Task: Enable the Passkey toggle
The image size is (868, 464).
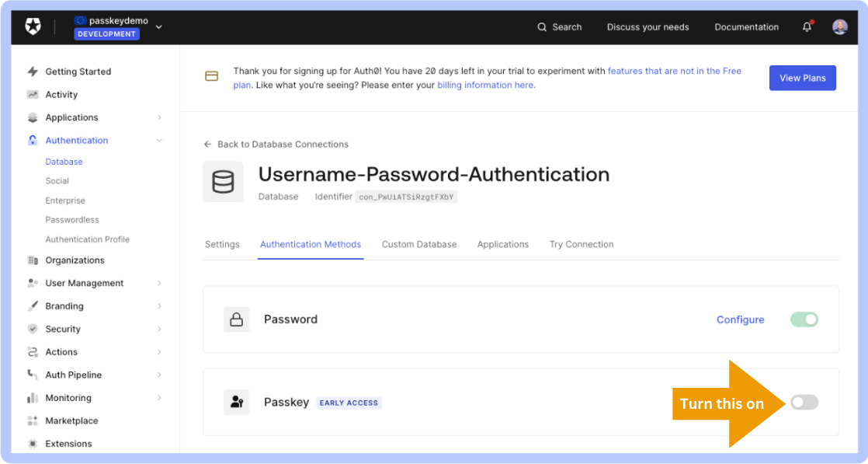Action: (x=804, y=402)
